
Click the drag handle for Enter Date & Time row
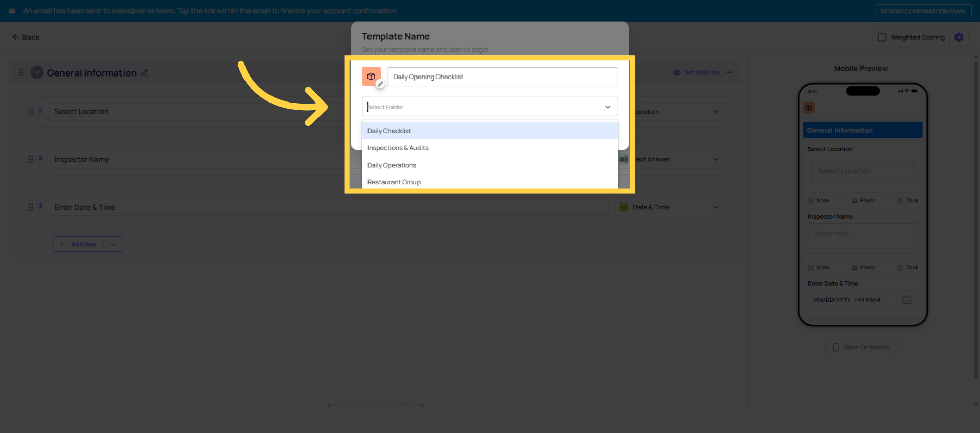pos(30,207)
